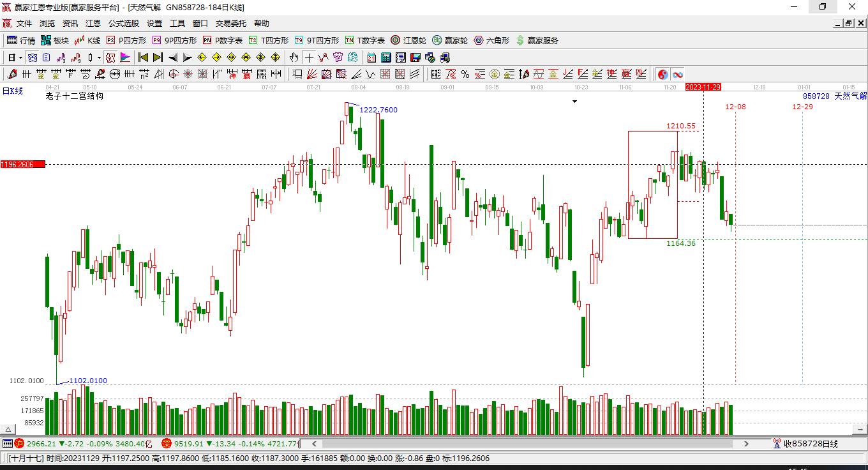The height and width of the screenshot is (470, 868).
Task: Click the 12-29 future date label
Action: (802, 107)
